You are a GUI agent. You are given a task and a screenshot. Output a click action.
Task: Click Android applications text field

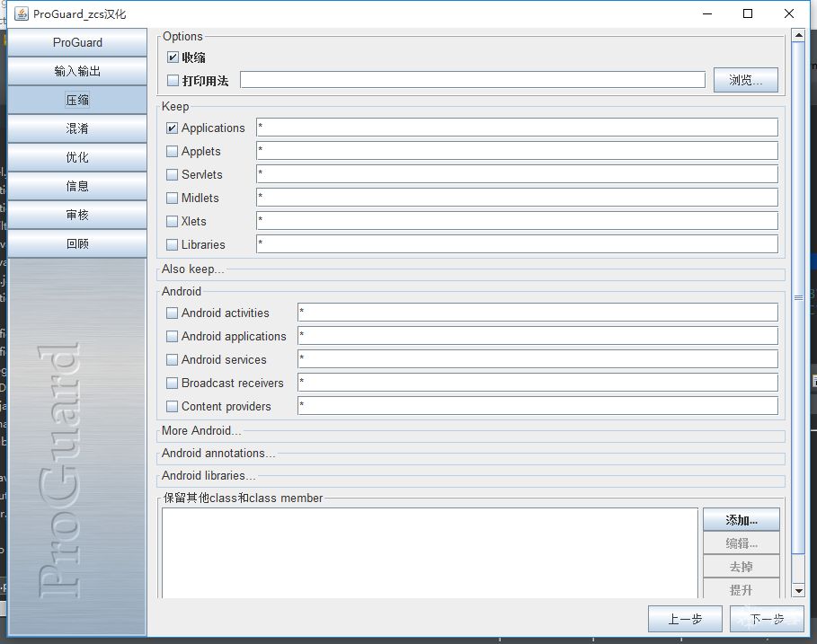coord(537,336)
